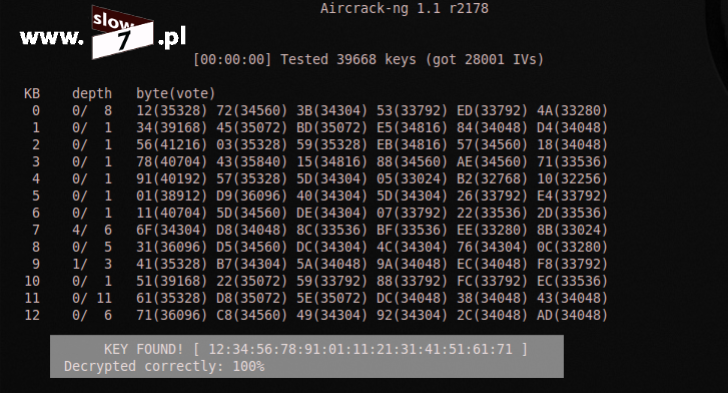Viewport: 728px width, 393px height.
Task: Click the 'depth' column header
Action: coord(92,93)
